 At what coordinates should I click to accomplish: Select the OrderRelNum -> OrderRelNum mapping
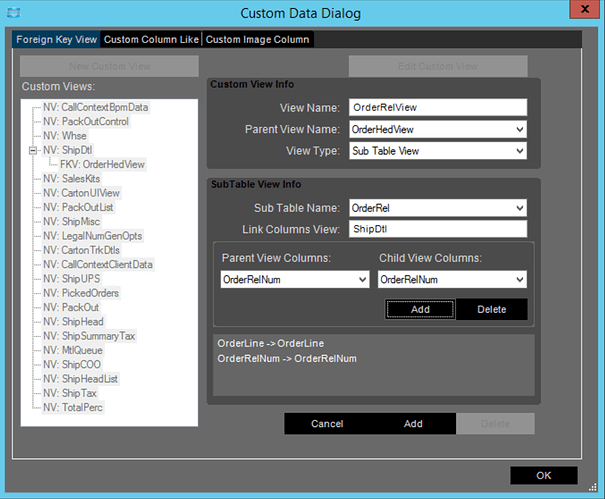tap(287, 359)
